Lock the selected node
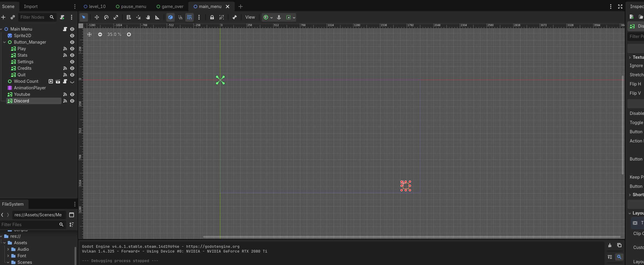The image size is (644, 265). click(x=212, y=18)
